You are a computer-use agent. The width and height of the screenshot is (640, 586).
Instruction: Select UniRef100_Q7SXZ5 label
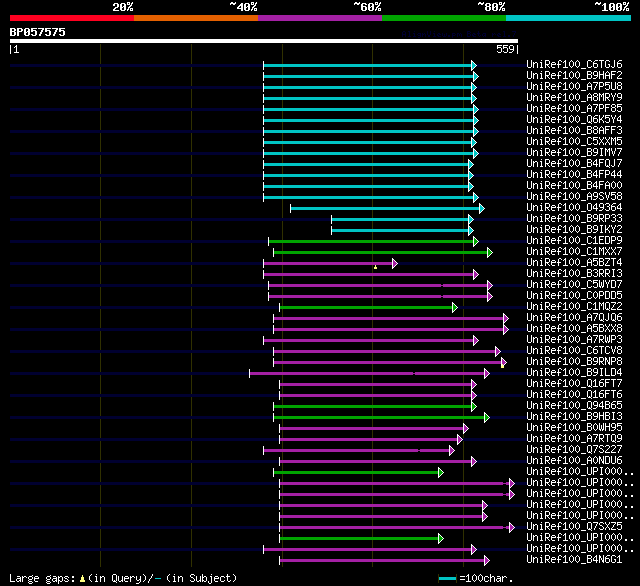tap(574, 527)
